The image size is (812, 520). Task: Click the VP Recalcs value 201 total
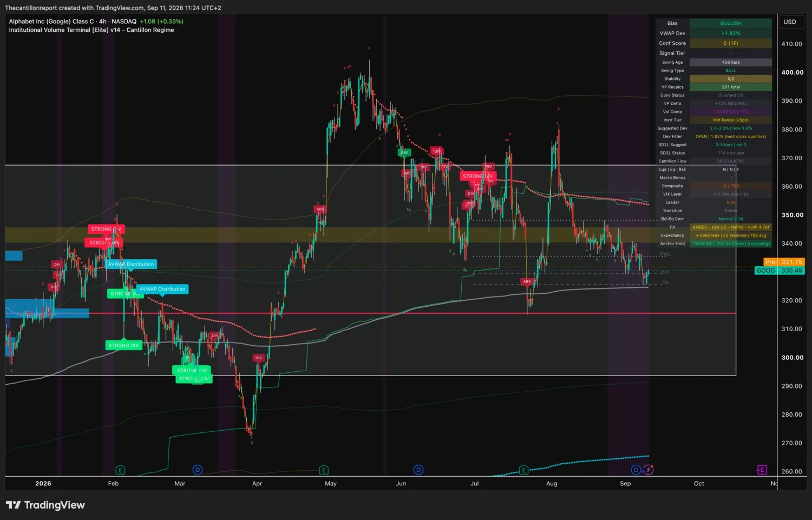coord(731,87)
